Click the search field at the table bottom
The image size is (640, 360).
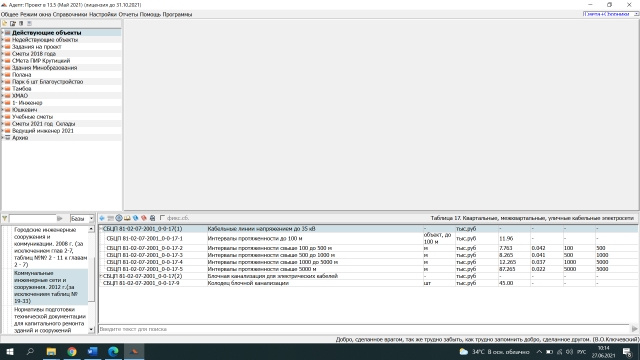coord(364,329)
